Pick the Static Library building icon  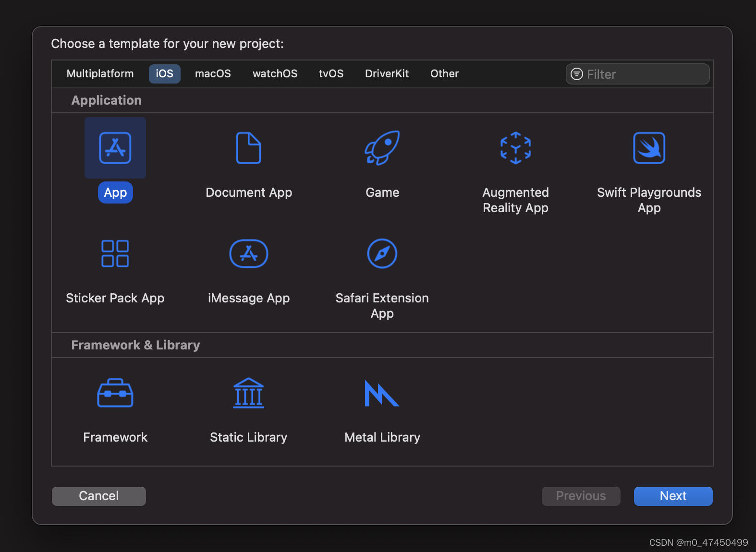tap(249, 393)
